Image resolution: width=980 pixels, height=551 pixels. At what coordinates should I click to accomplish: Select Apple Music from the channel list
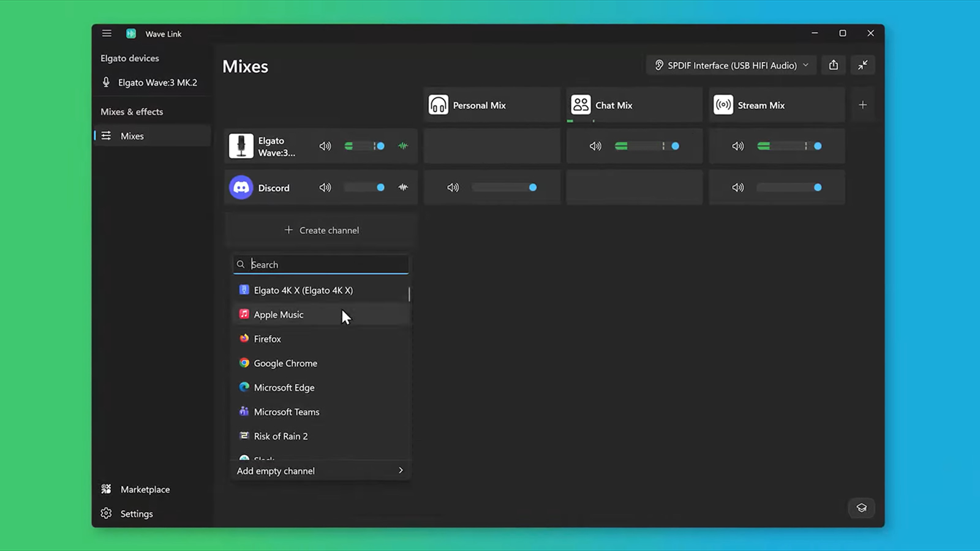(x=279, y=315)
